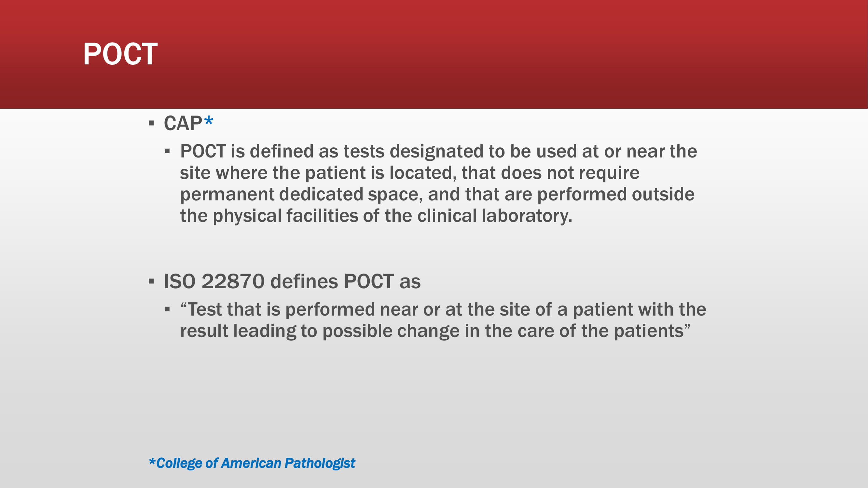Click the square bullet before CAP
868x488 pixels.
click(151, 123)
